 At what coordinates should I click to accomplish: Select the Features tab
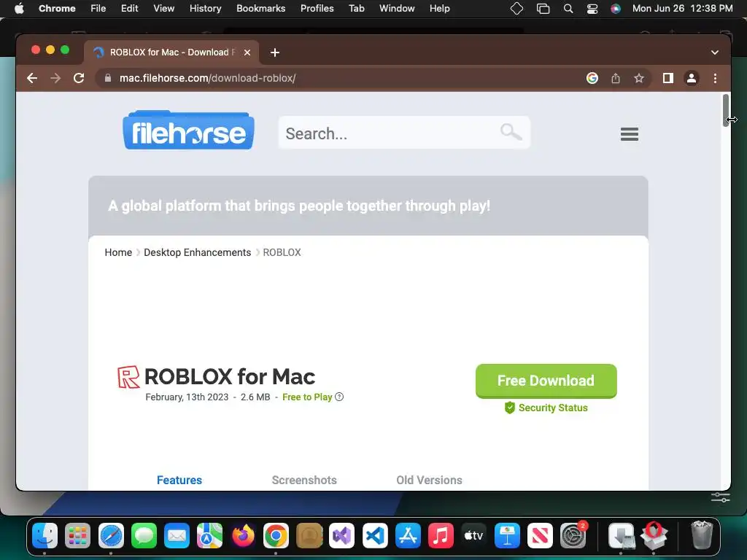coord(179,480)
